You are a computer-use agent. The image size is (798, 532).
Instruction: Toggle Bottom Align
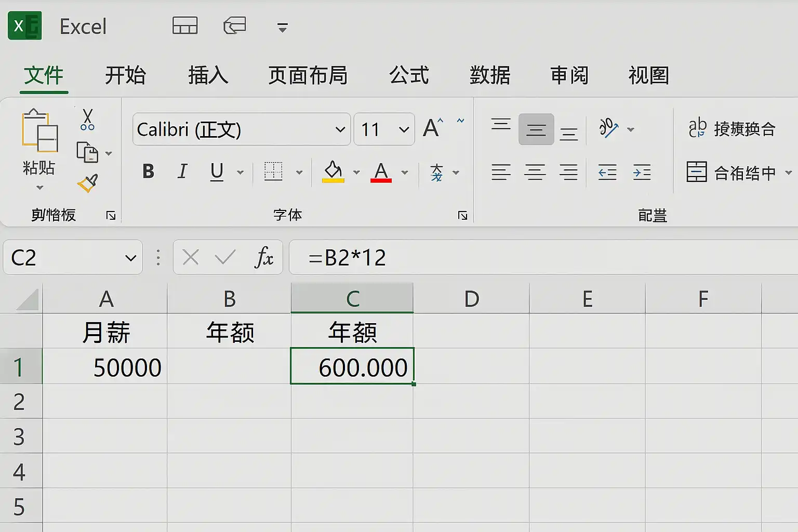(569, 134)
